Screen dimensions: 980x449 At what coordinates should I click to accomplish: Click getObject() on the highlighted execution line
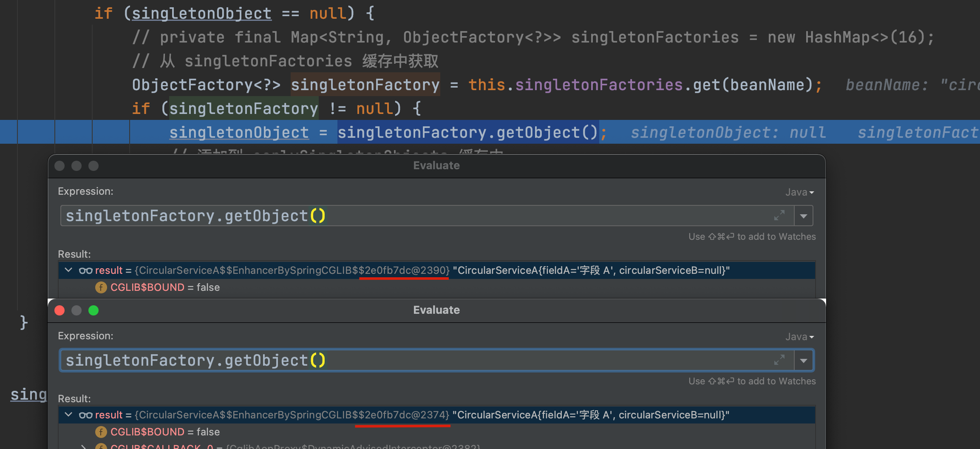(547, 133)
